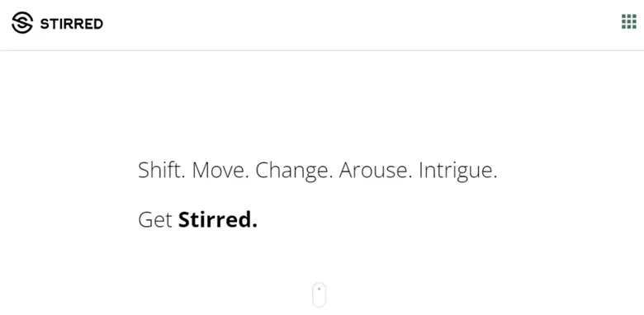The image size is (644, 315).
Task: Click the word "Get" before Stirred
Action: (155, 220)
